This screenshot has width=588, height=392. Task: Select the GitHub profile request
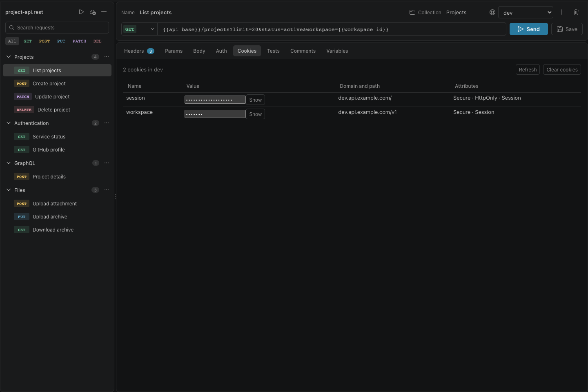tap(57, 150)
